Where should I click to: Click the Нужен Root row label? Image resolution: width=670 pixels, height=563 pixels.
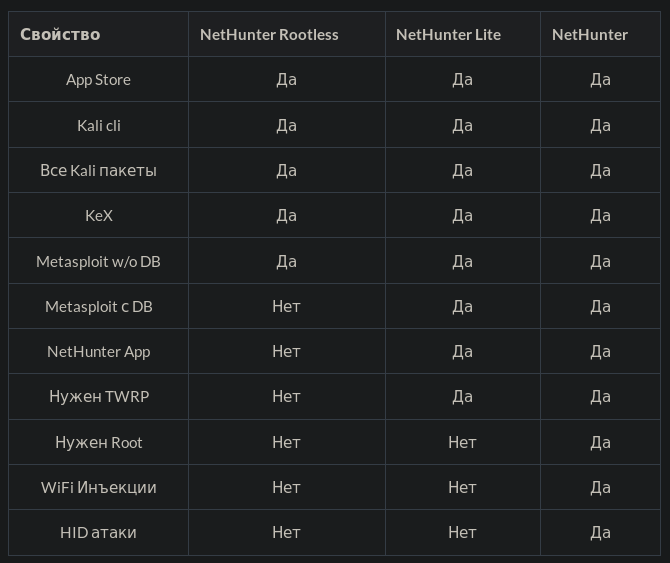[x=98, y=442]
